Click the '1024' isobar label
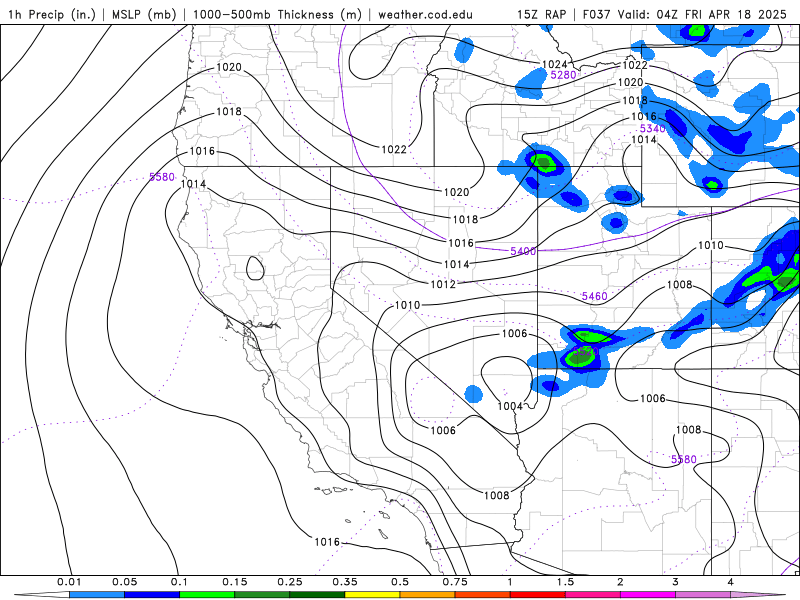 coord(555,64)
